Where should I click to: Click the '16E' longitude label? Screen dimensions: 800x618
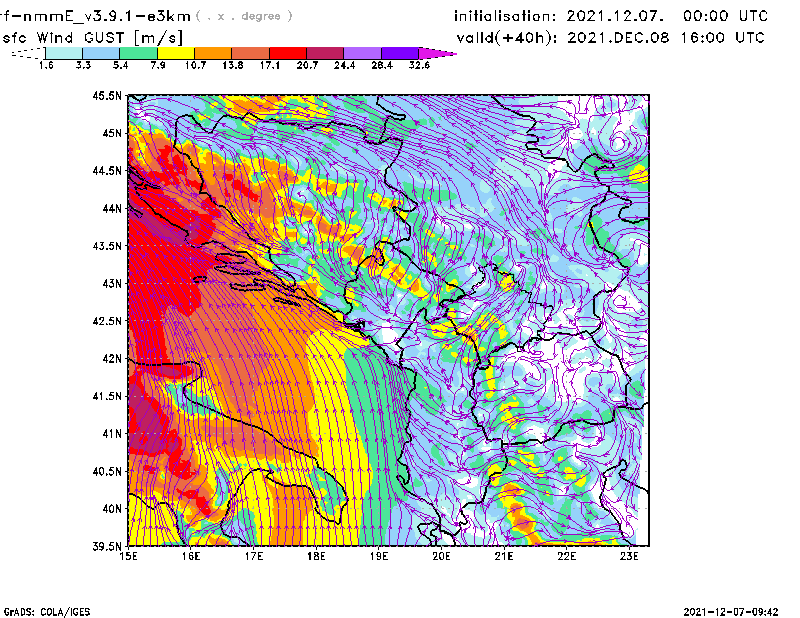point(191,556)
